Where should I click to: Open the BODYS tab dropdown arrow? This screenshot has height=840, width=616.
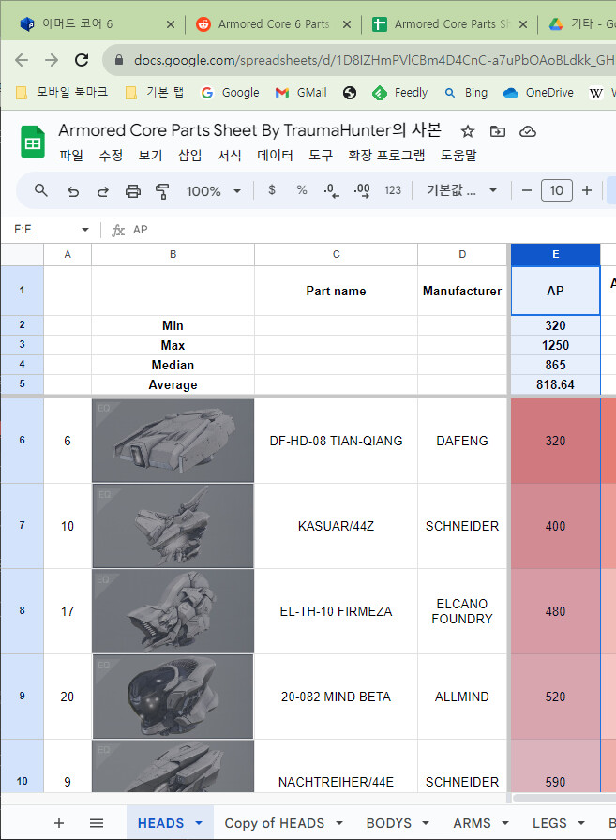pyautogui.click(x=426, y=823)
